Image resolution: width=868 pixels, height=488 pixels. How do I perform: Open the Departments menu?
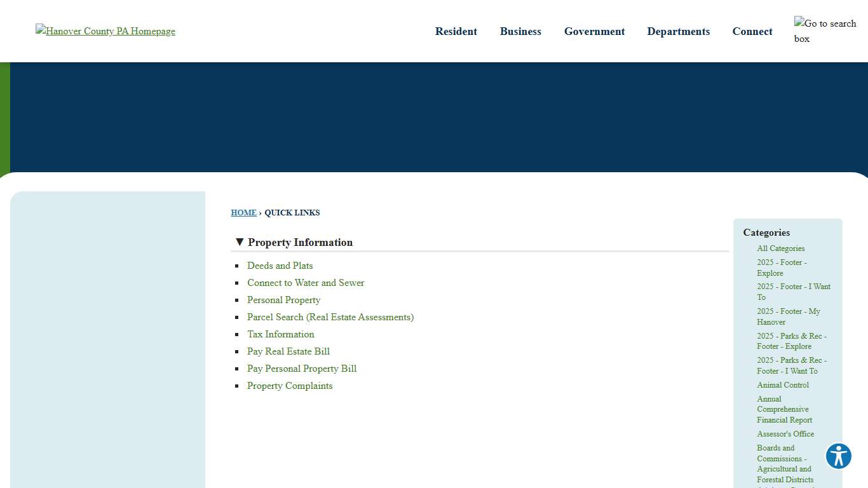coord(678,31)
